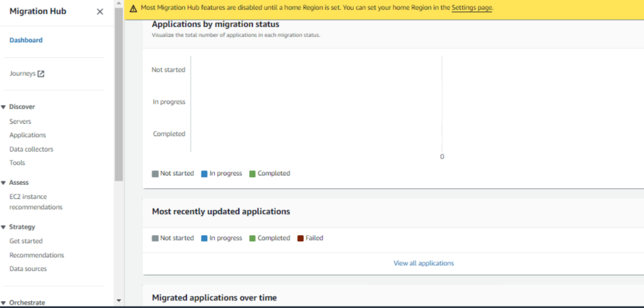This screenshot has height=308, width=644.
Task: Click the external link icon beside Journeys
Action: (41, 74)
